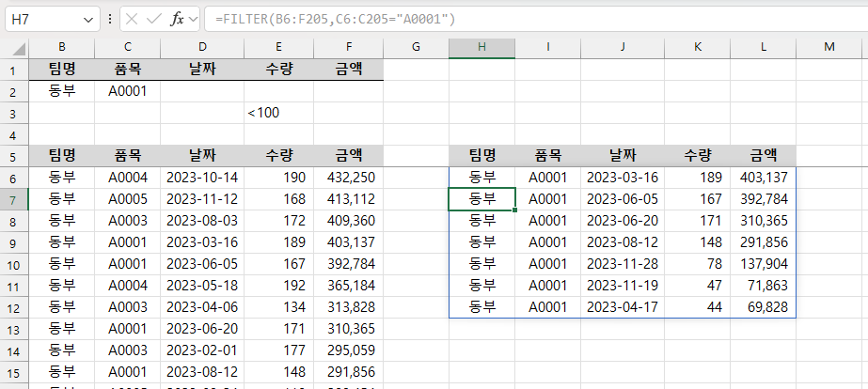Click the amount 413,112

pos(348,199)
